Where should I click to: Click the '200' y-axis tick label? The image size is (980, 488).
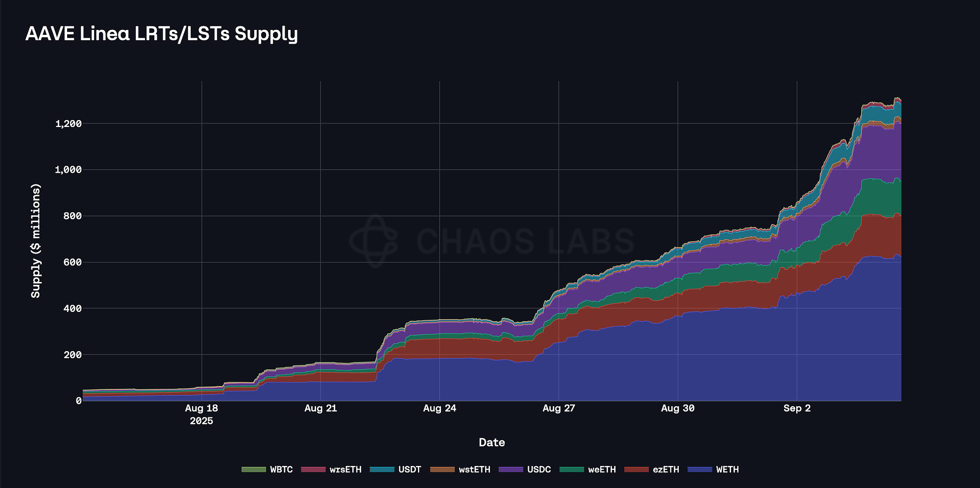73,355
